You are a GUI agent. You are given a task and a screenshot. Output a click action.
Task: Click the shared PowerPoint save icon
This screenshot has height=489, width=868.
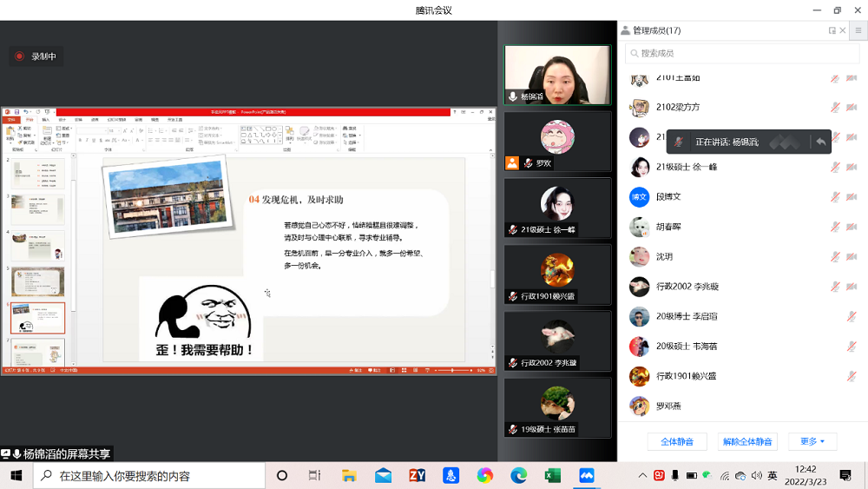16,112
